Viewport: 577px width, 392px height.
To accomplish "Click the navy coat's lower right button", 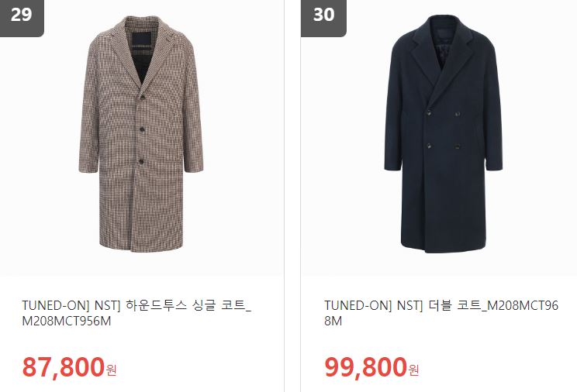I will point(458,146).
